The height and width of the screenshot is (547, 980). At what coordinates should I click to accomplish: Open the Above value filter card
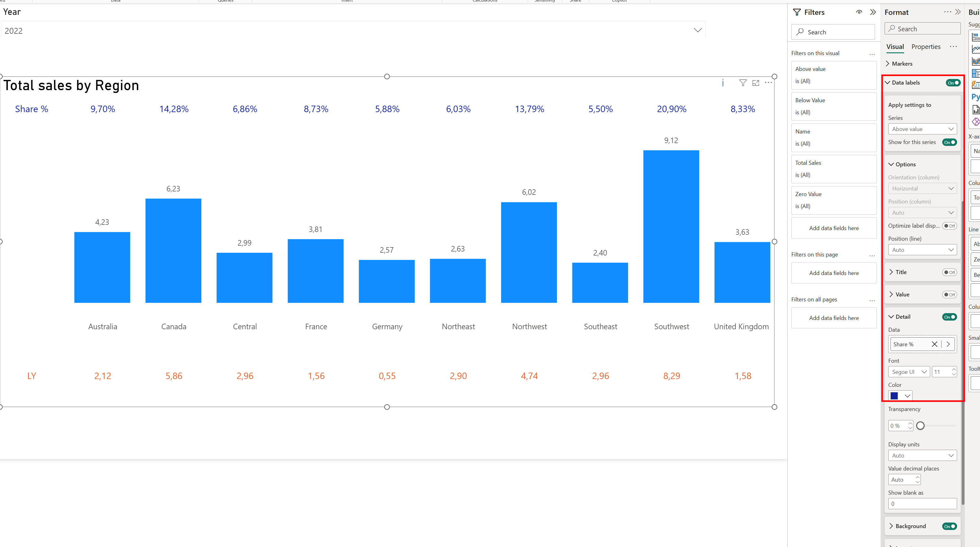pos(833,75)
